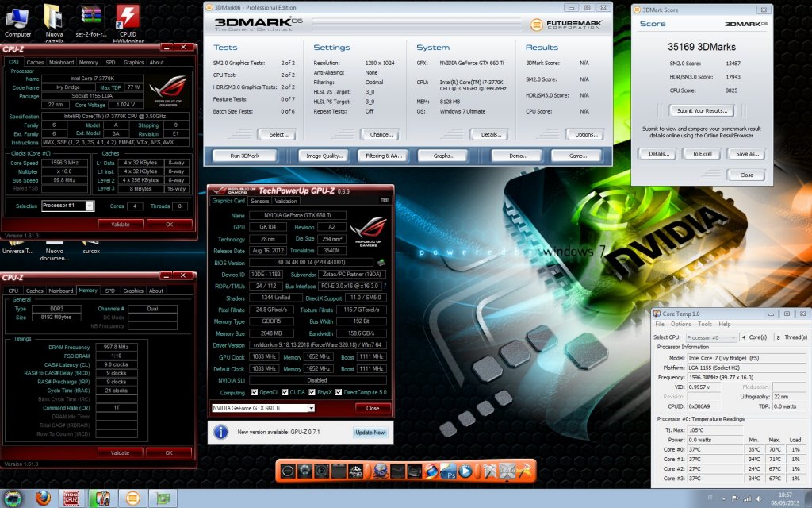Click Submit Your Results in 3DMark Score
The height and width of the screenshot is (508, 812).
pos(702,110)
